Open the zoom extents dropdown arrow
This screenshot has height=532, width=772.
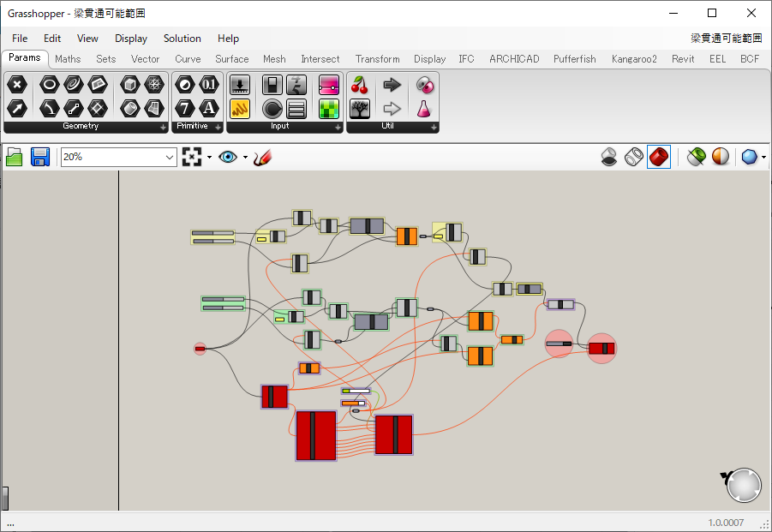pyautogui.click(x=209, y=158)
